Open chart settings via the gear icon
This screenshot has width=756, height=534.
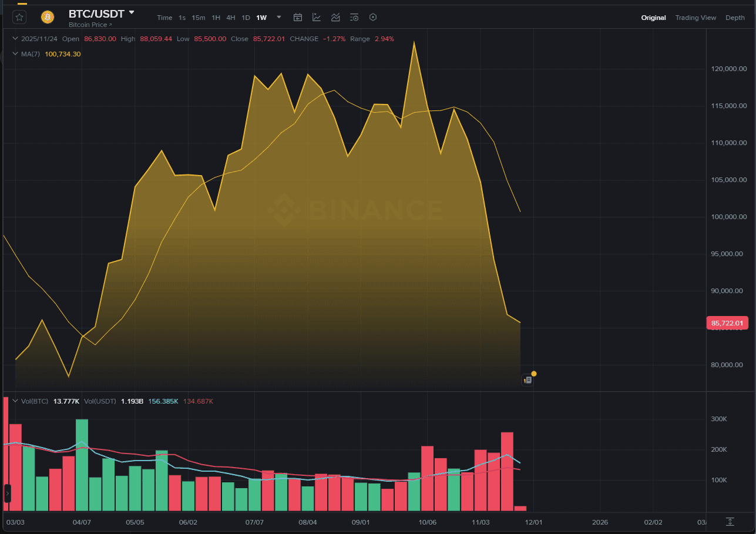373,17
